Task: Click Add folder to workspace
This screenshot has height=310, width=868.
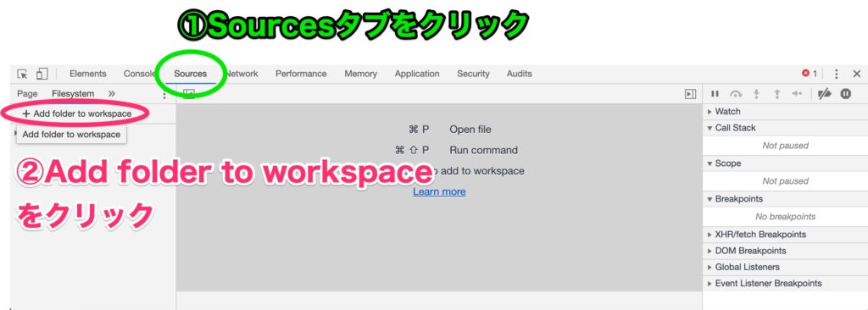Action: [x=77, y=113]
